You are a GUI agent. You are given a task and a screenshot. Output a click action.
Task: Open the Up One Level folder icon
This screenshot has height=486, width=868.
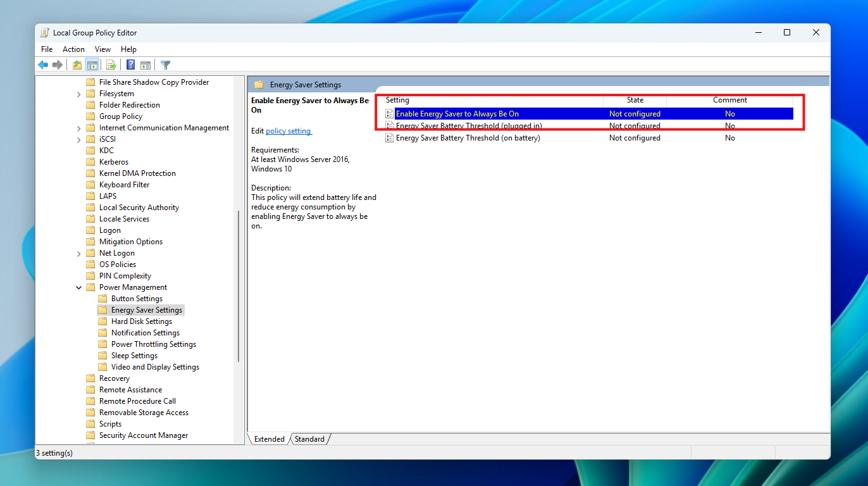click(77, 65)
